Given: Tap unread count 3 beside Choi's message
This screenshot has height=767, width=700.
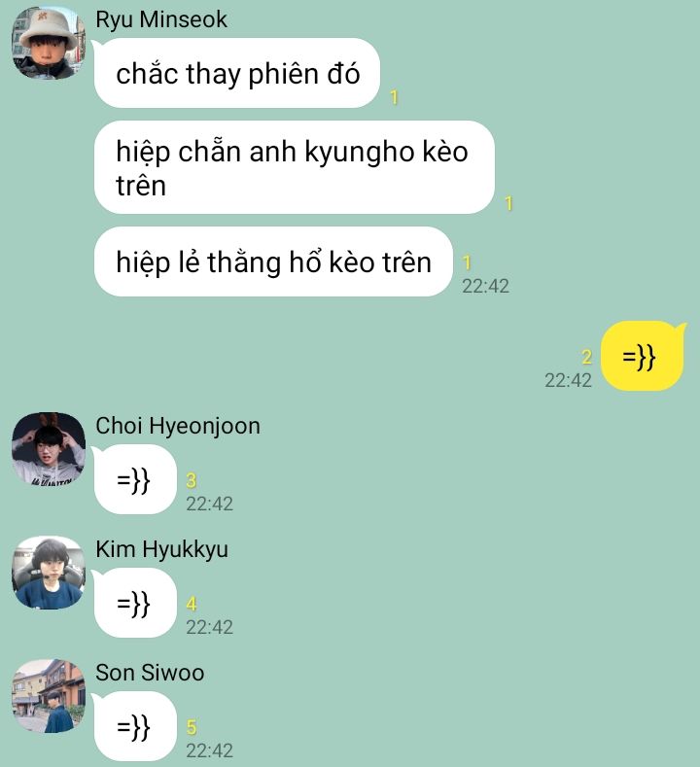Looking at the screenshot, I should click(x=192, y=480).
